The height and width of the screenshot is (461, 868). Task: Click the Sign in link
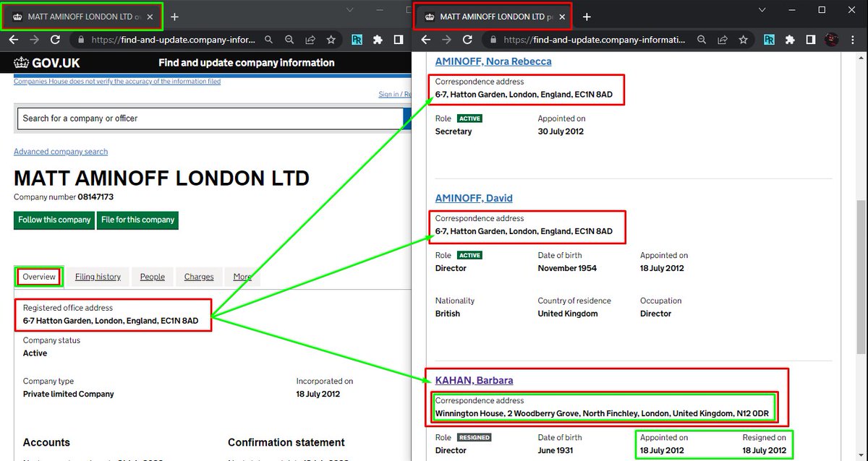tap(394, 95)
